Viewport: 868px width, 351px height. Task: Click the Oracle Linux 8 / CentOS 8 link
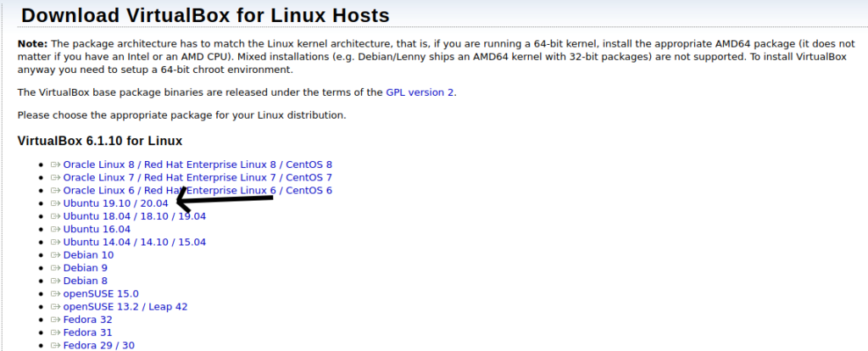point(198,164)
